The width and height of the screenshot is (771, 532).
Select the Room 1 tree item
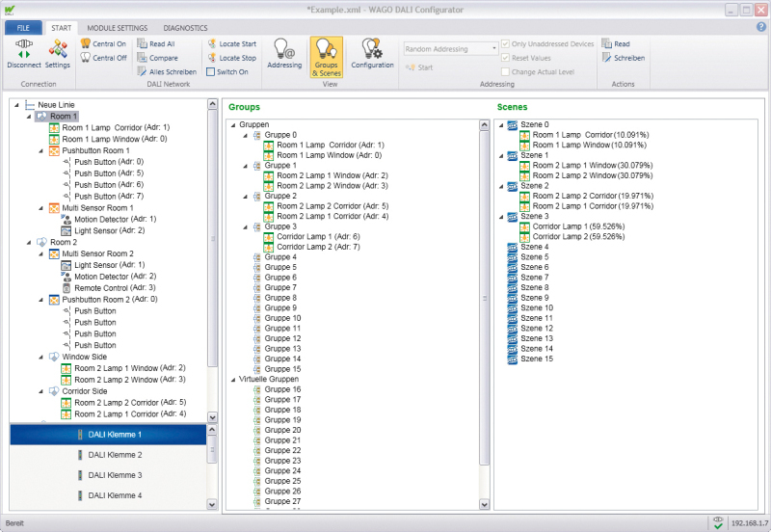57,117
